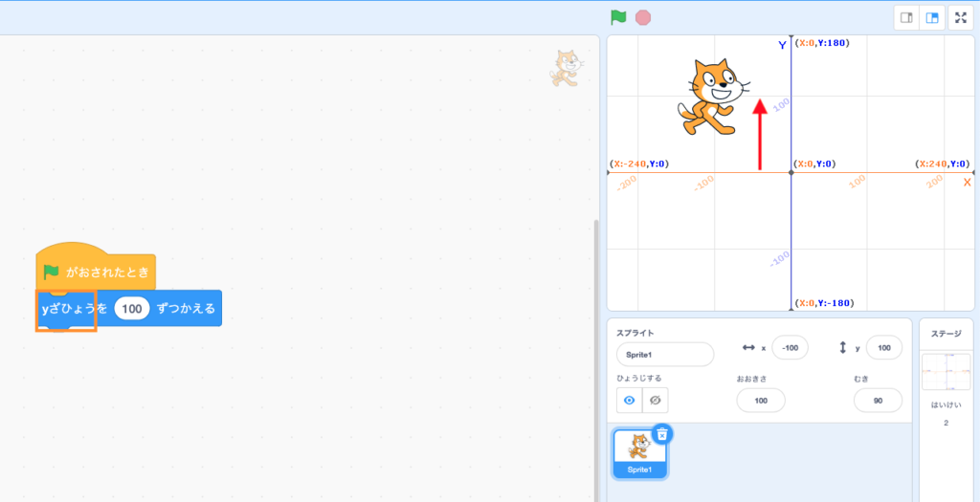The height and width of the screenshot is (502, 980).
Task: Click the y position field in sprite panel
Action: tap(883, 348)
